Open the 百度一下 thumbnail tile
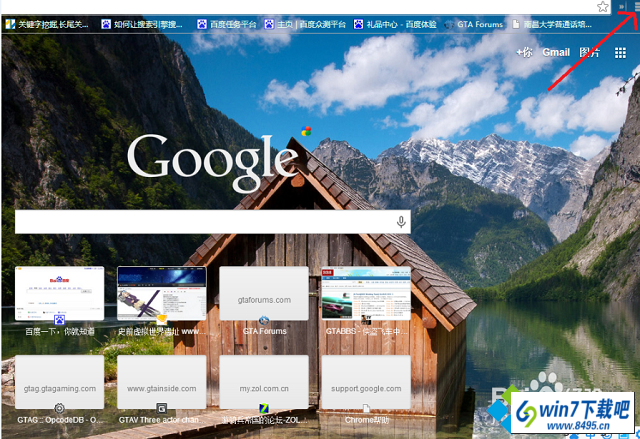Image resolution: width=640 pixels, height=439 pixels. click(x=60, y=293)
